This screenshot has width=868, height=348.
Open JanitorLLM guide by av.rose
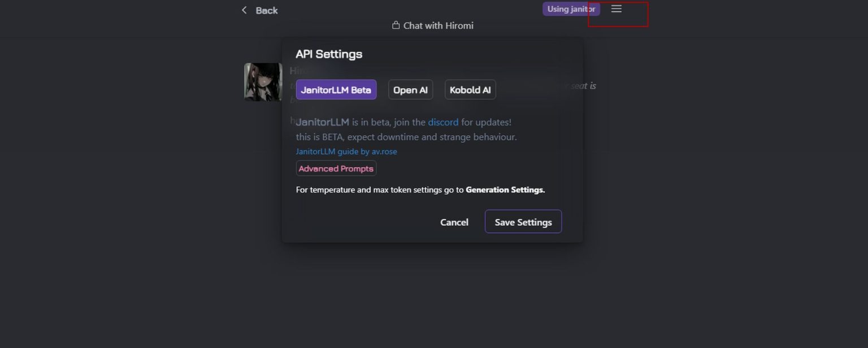click(346, 152)
